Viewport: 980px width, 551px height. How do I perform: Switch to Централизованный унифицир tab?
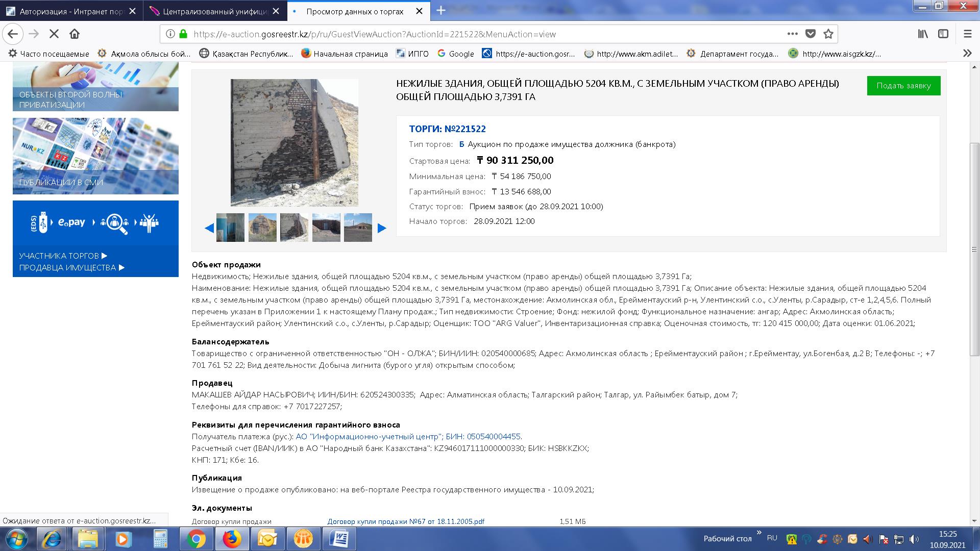click(214, 11)
